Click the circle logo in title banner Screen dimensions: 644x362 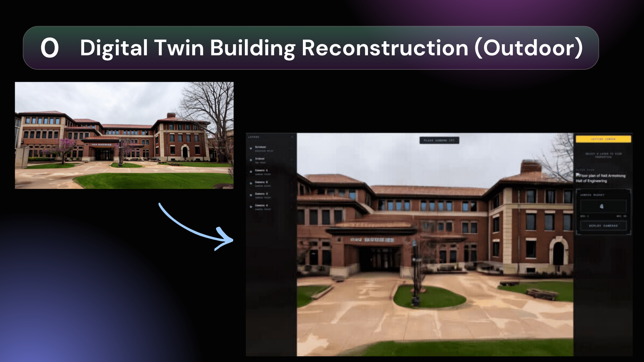[x=50, y=48]
